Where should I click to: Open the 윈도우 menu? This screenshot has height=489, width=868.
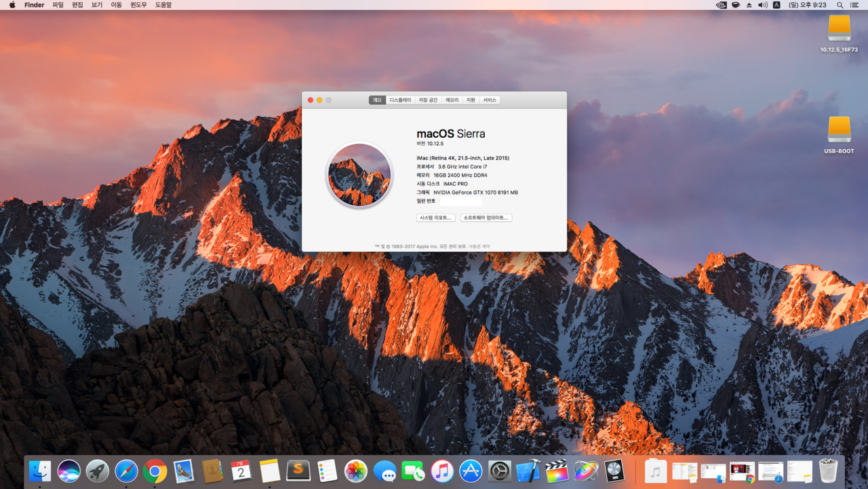click(138, 5)
